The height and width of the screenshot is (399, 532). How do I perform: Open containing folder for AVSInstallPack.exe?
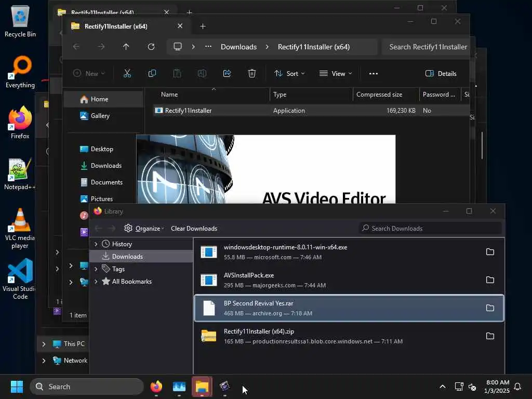[490, 280]
